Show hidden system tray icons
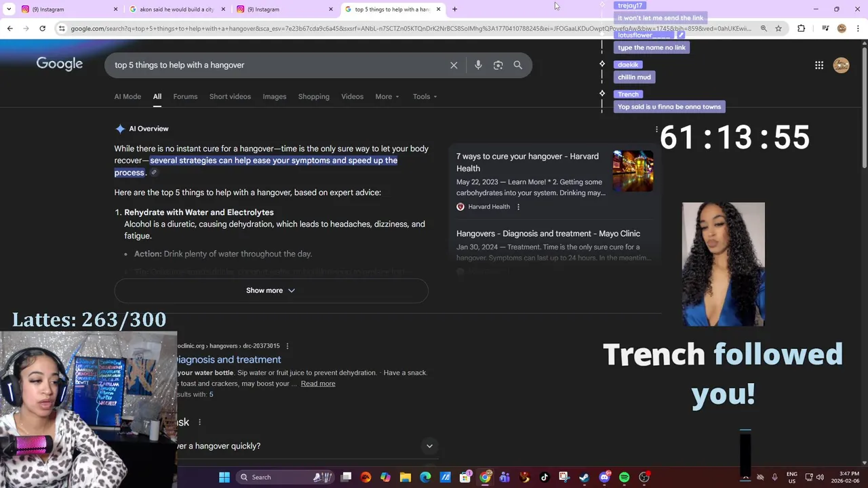This screenshot has width=868, height=488. (x=745, y=477)
